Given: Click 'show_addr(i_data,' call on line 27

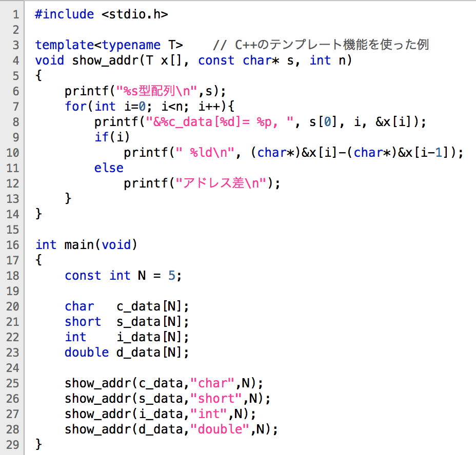Looking at the screenshot, I should [128, 414].
